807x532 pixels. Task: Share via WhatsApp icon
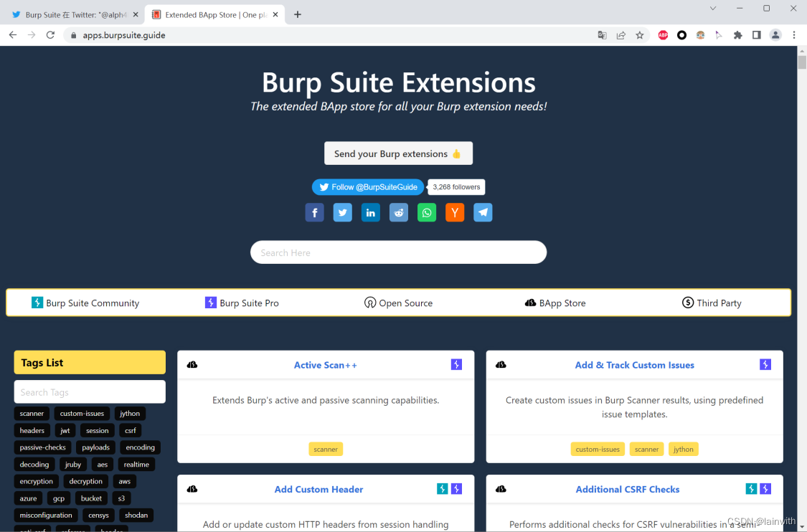pos(427,212)
